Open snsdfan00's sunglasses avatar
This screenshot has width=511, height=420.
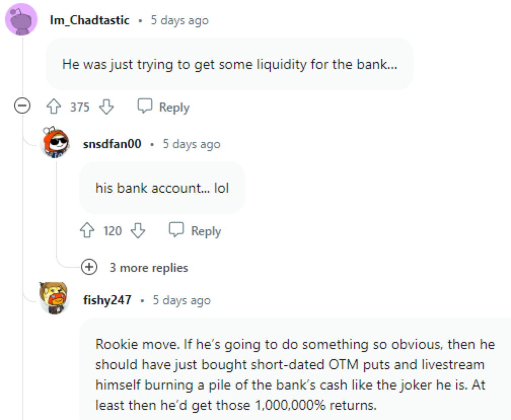coord(55,143)
